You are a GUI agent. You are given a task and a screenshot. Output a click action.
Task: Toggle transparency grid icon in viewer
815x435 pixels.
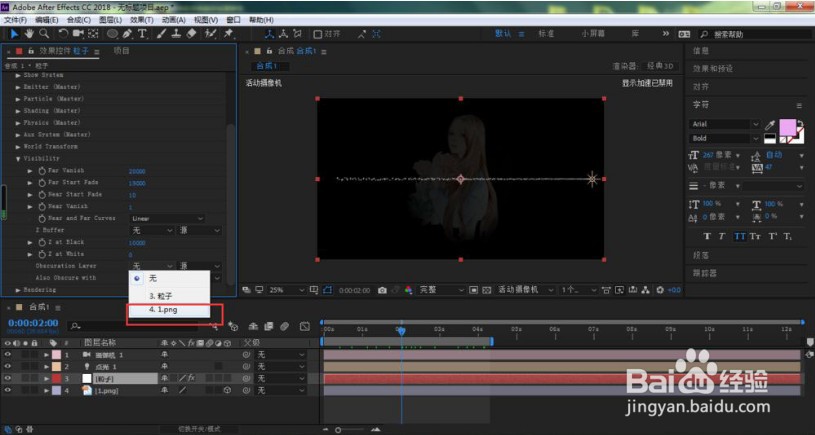pyautogui.click(x=487, y=290)
